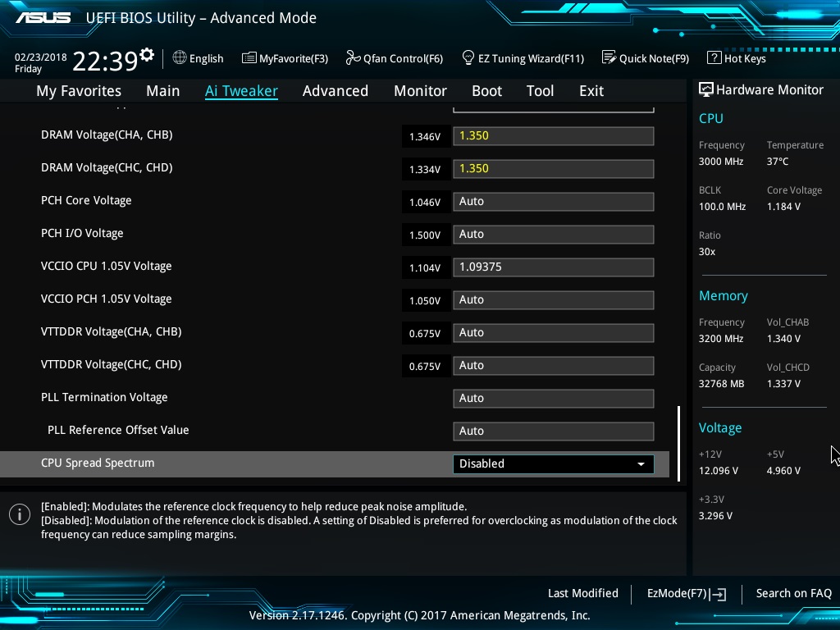
Task: Go to the Exit tab
Action: coord(591,91)
